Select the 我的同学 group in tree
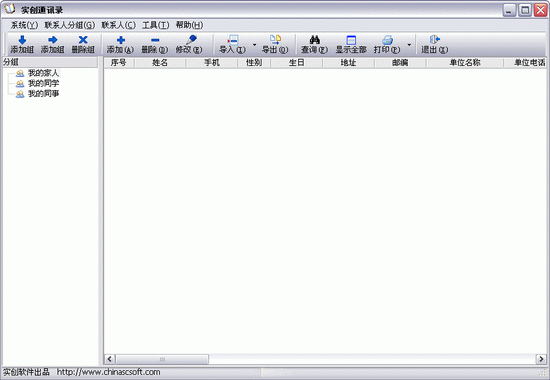The width and height of the screenshot is (550, 380). [43, 84]
